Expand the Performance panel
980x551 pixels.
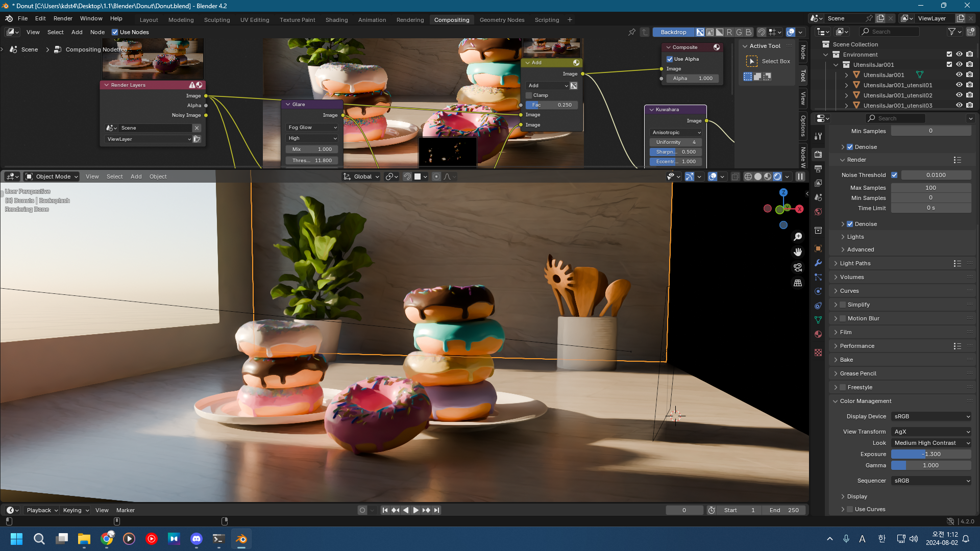(x=857, y=346)
